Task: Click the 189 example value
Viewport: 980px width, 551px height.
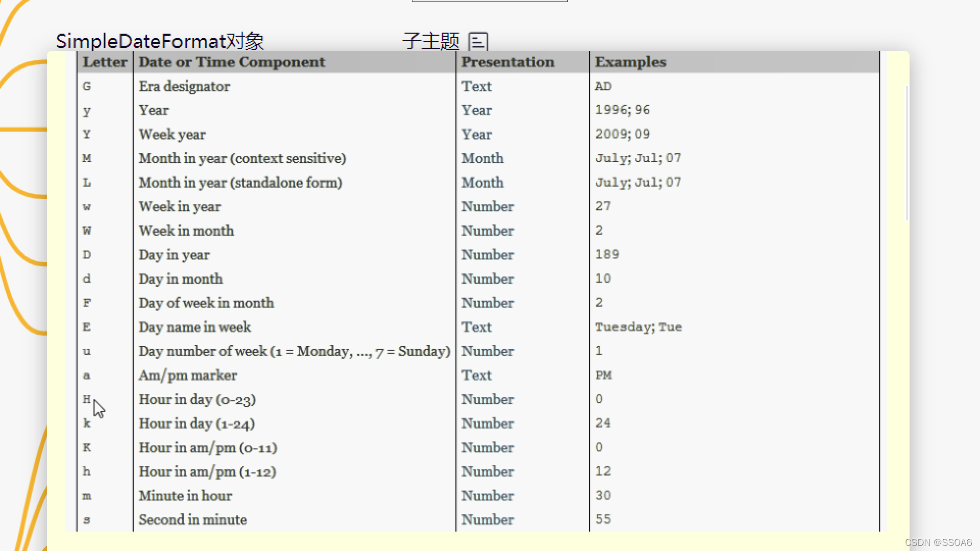Action: point(607,255)
